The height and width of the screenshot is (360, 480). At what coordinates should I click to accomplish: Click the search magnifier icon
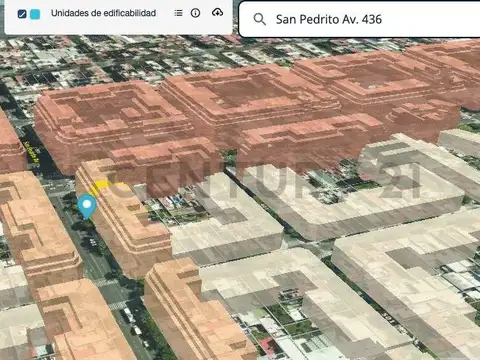point(259,19)
